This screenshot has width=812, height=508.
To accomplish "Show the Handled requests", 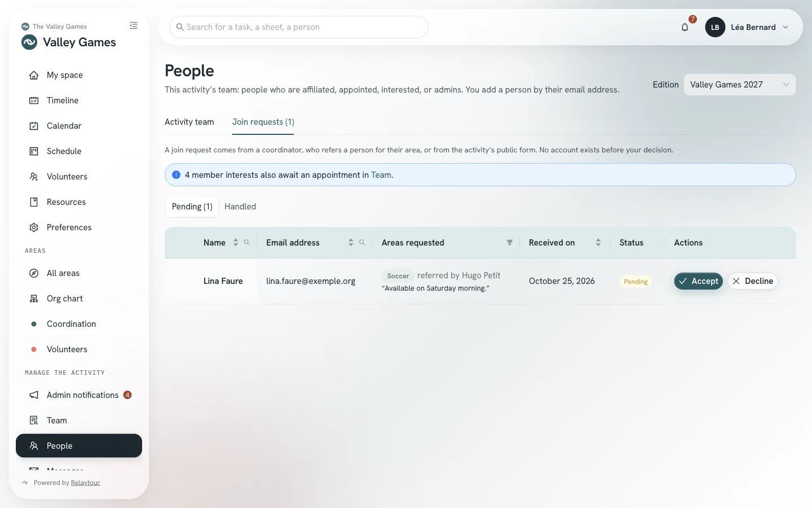I will coord(240,207).
